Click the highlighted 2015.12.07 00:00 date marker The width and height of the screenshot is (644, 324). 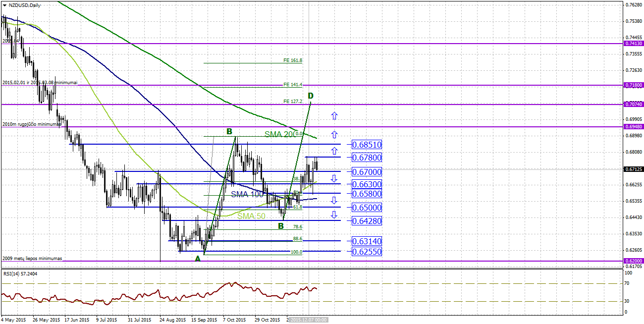point(308,320)
